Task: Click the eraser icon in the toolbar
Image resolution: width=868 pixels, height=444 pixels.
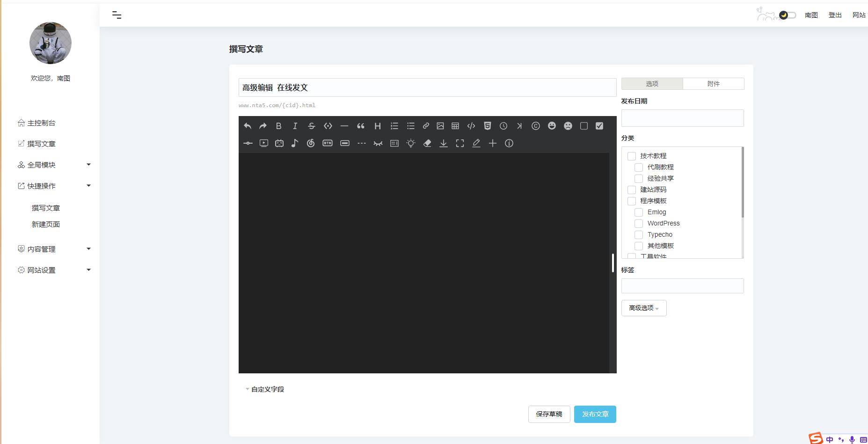Action: coord(427,143)
